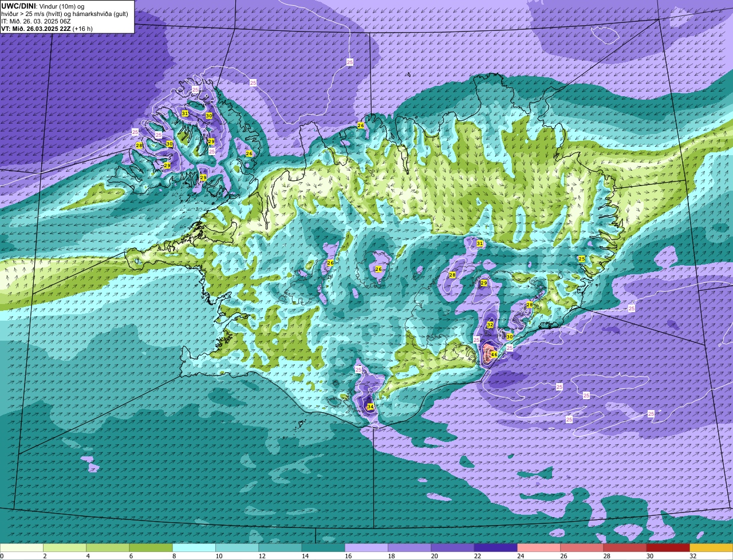The height and width of the screenshot is (560, 733).
Task: Select the 8–10 m/s light cyan swatch
Action: (x=194, y=547)
